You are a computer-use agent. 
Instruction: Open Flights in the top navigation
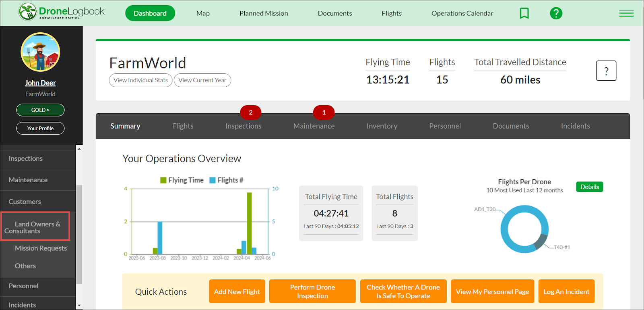point(392,13)
